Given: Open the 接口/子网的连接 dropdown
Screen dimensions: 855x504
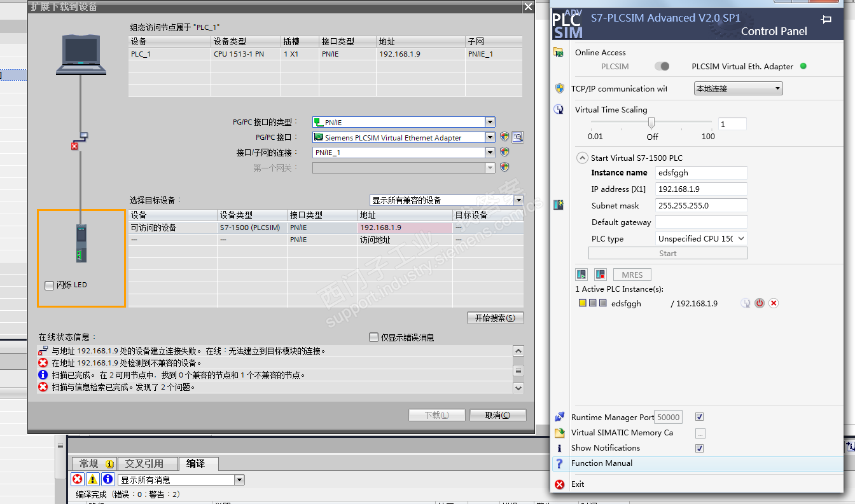Looking at the screenshot, I should click(x=490, y=153).
